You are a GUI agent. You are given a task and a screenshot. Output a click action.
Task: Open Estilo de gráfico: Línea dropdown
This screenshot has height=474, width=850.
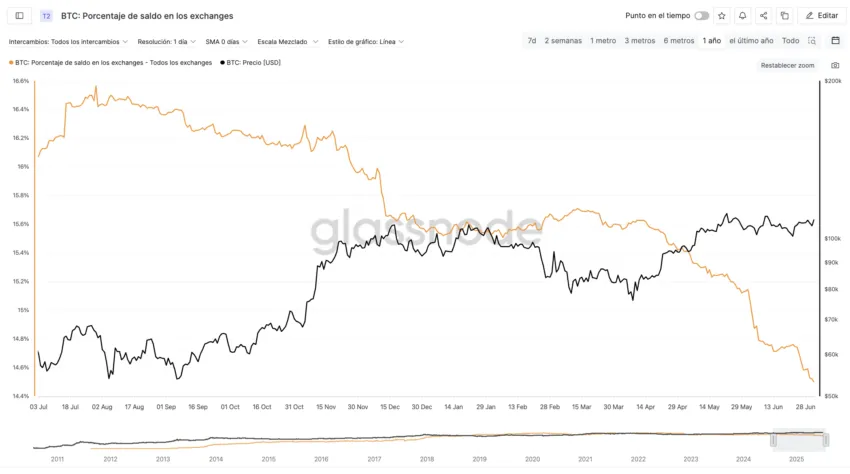pyautogui.click(x=366, y=42)
